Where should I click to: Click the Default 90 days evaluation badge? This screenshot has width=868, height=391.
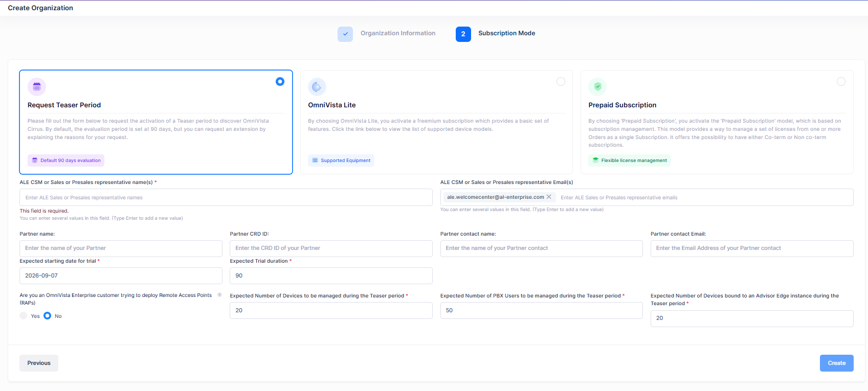click(66, 160)
